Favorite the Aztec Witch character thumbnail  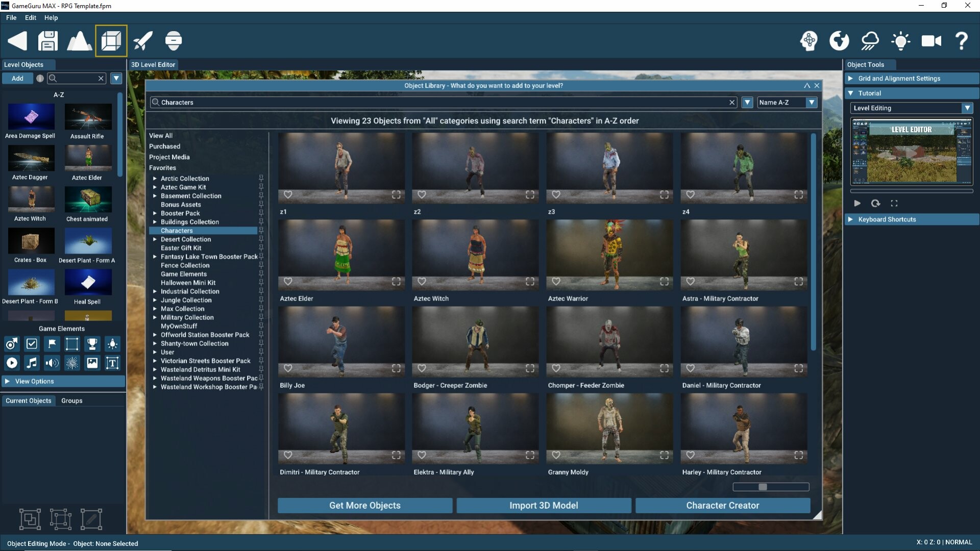(x=422, y=281)
